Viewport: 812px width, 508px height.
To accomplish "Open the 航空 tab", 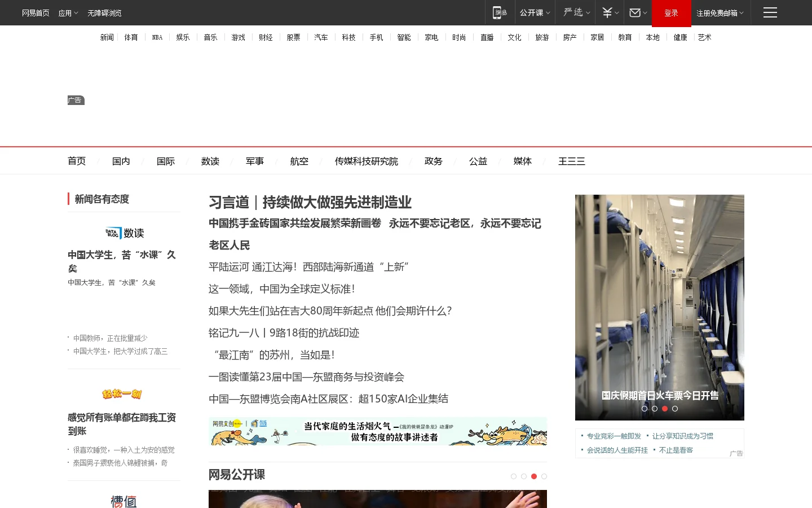I will [x=299, y=161].
